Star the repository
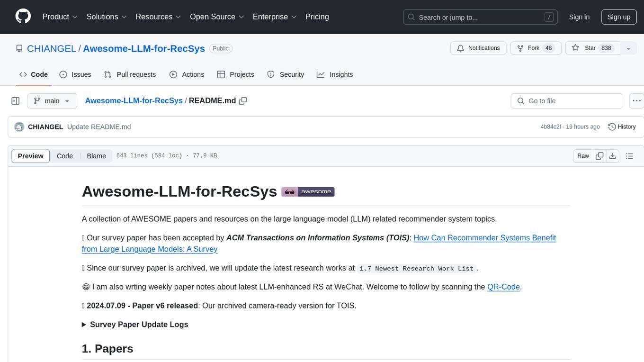644x362 pixels. [x=593, y=48]
